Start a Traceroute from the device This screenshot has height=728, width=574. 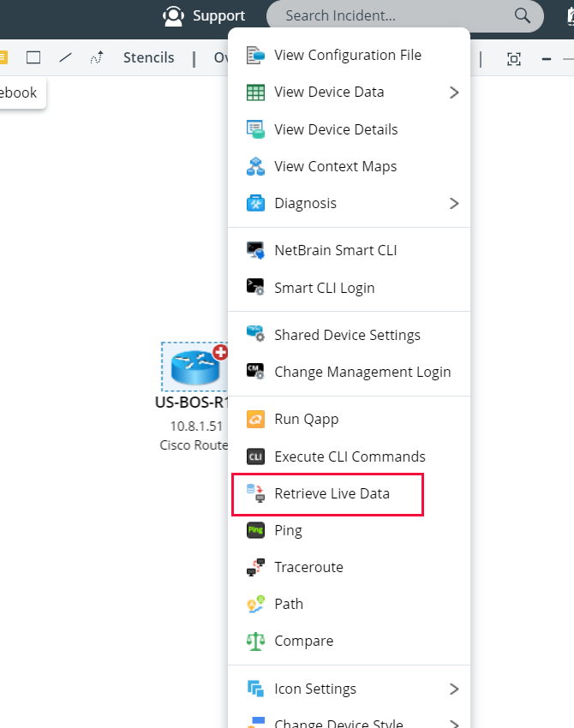pyautogui.click(x=308, y=567)
